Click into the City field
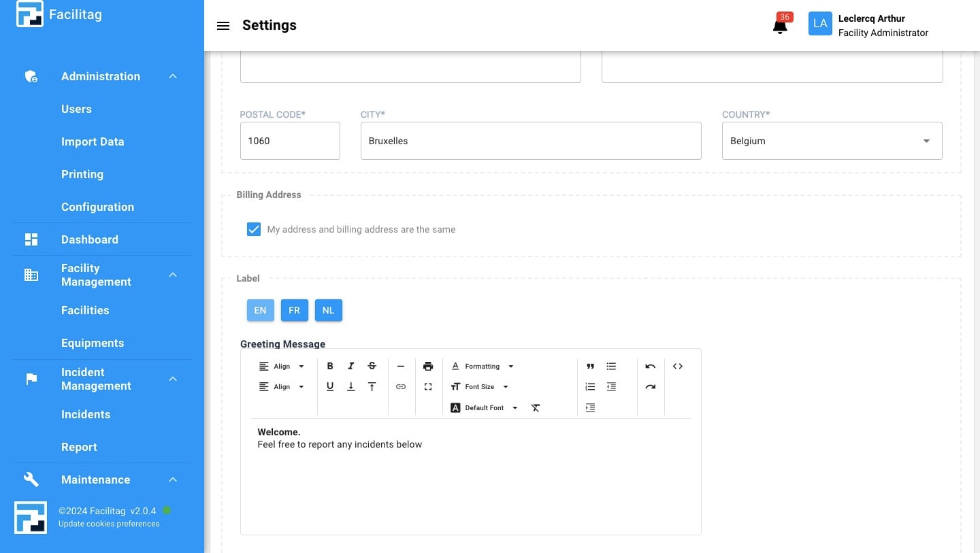The height and width of the screenshot is (553, 980). pos(531,141)
